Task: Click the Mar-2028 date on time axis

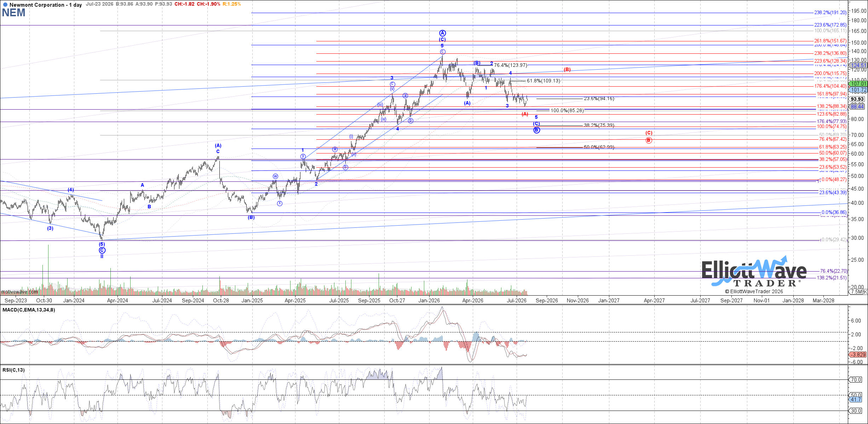Action: (823, 301)
